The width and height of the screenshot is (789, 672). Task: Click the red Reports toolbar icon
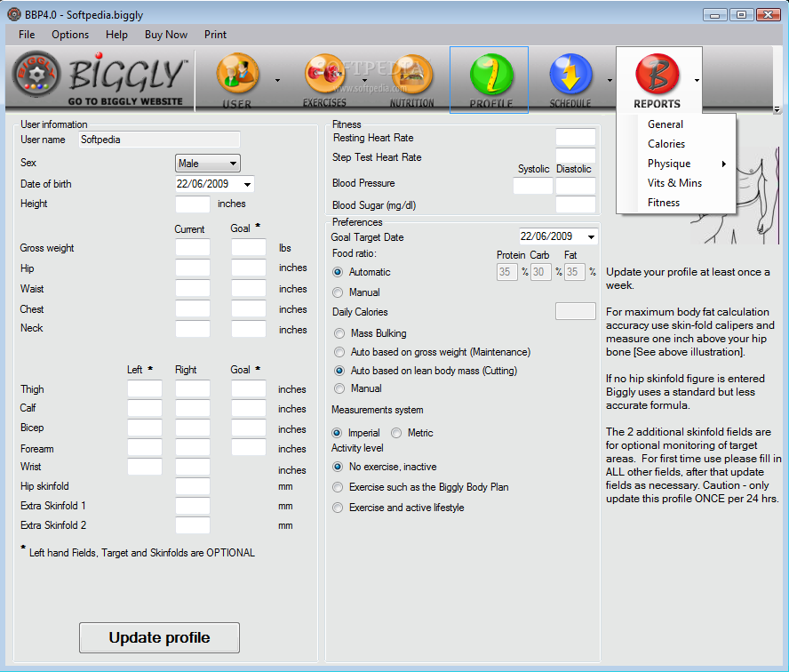click(x=657, y=79)
